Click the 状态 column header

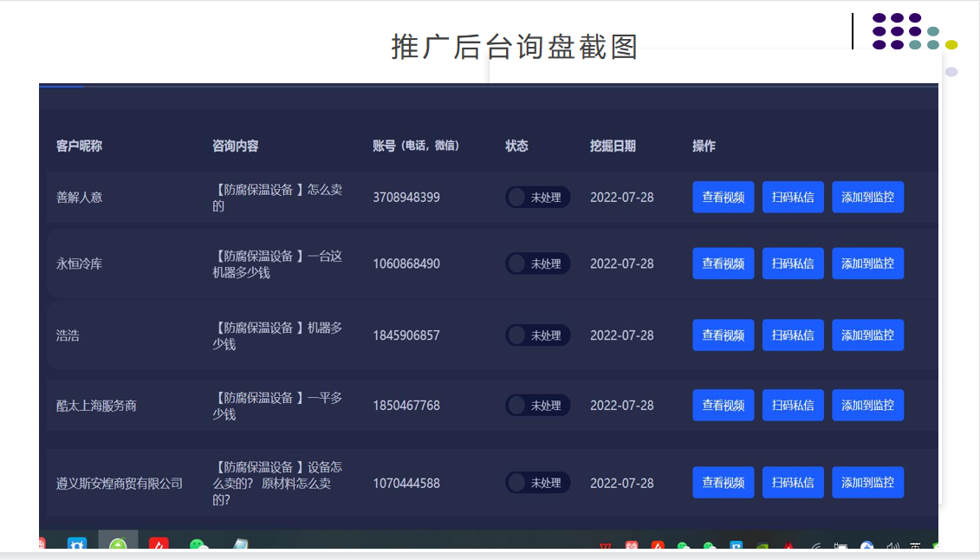(517, 147)
